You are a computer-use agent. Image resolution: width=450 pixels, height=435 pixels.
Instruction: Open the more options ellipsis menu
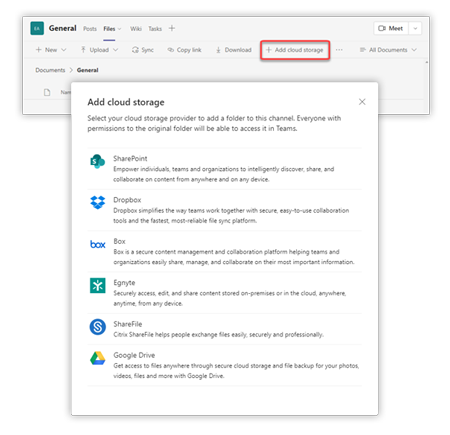[x=339, y=50]
